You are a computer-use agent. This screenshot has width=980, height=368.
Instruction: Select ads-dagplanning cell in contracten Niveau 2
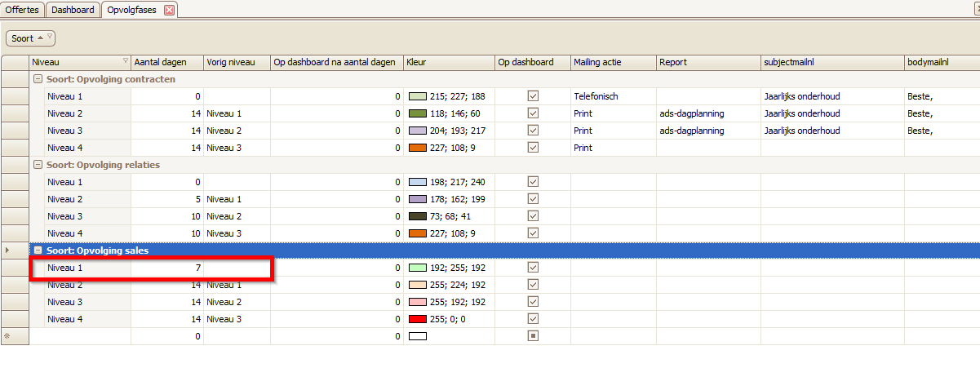pyautogui.click(x=707, y=113)
